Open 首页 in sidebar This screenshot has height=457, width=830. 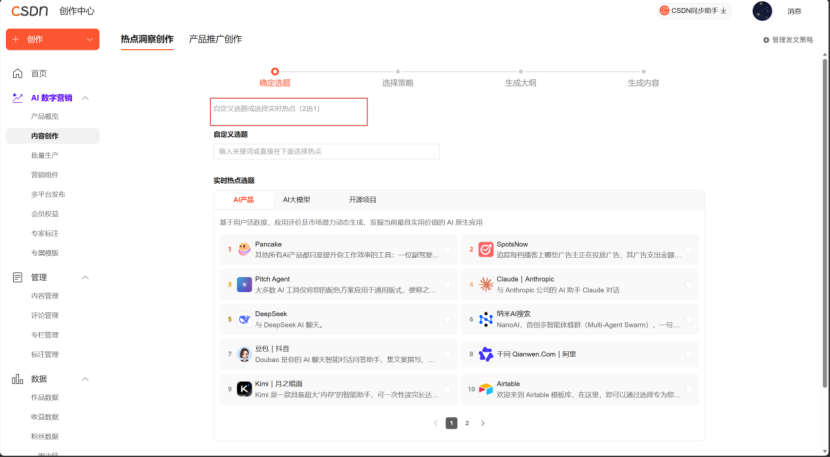(x=39, y=74)
